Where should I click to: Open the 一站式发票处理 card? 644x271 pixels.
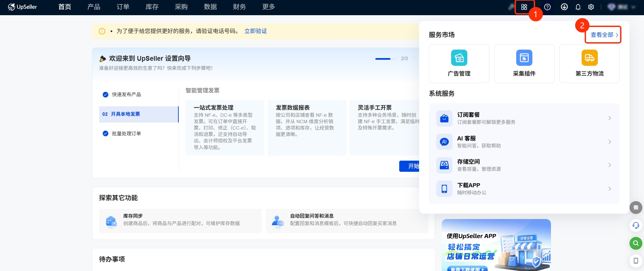pos(225,128)
